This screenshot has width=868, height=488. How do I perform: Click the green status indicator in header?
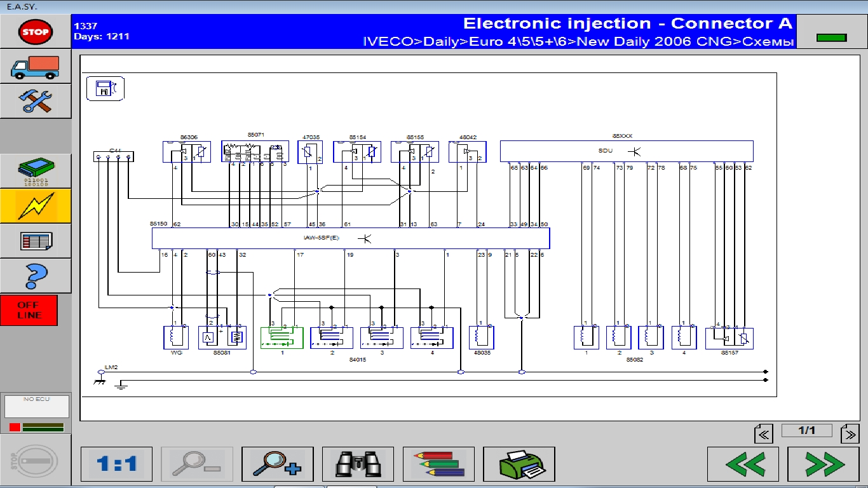coord(831,38)
